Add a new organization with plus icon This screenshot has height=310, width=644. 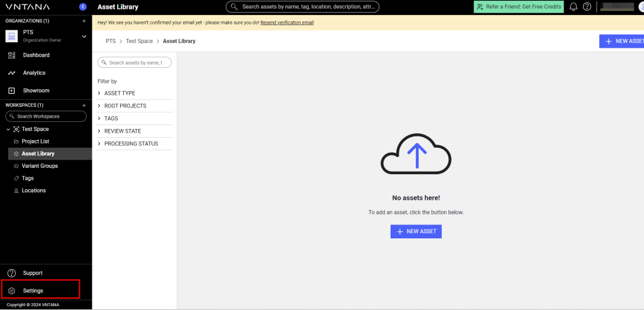click(x=84, y=21)
